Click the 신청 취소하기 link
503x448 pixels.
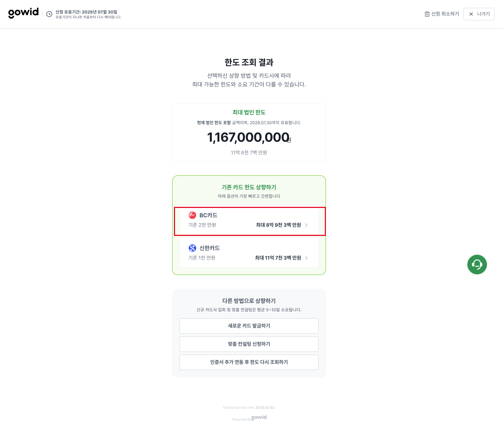pos(442,14)
